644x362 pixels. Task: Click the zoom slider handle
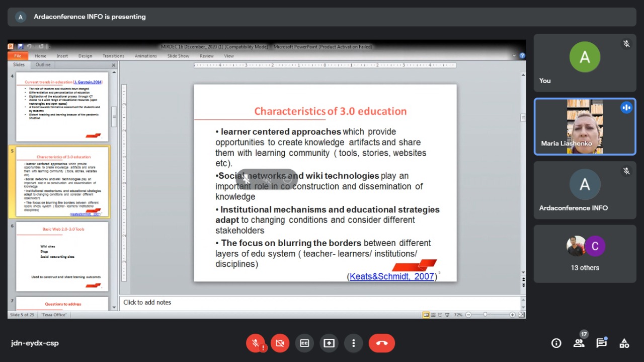coord(485,315)
